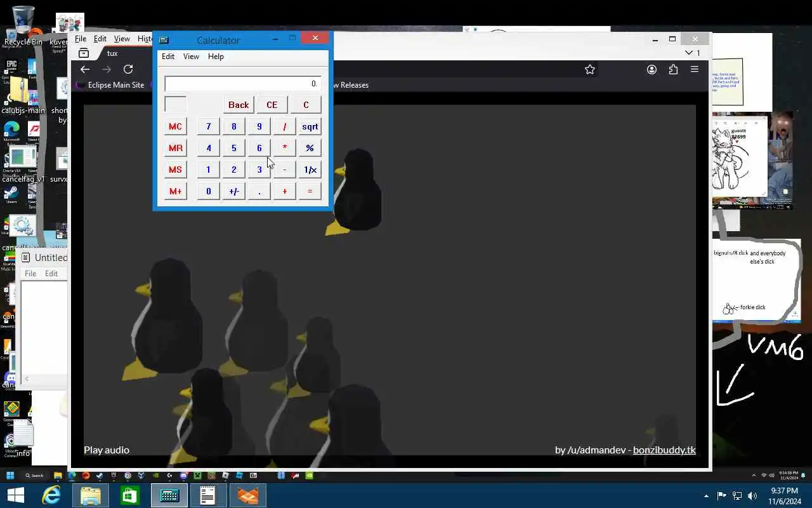Click digit 0 on the Calculator

tap(208, 191)
